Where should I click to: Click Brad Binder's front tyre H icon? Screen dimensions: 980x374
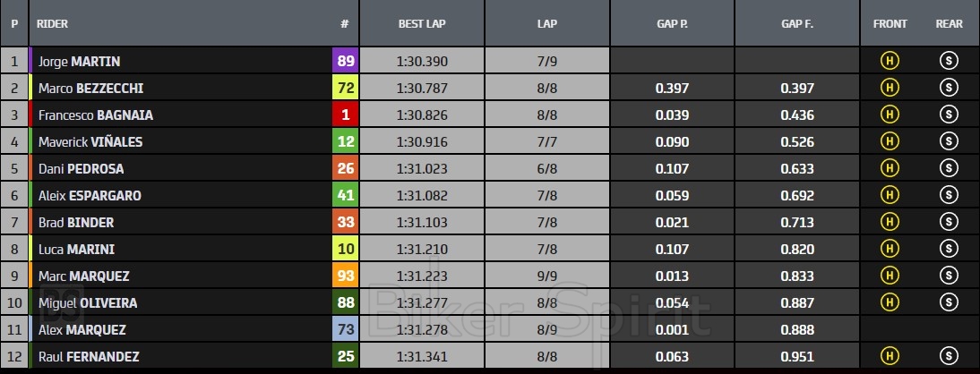pos(890,223)
